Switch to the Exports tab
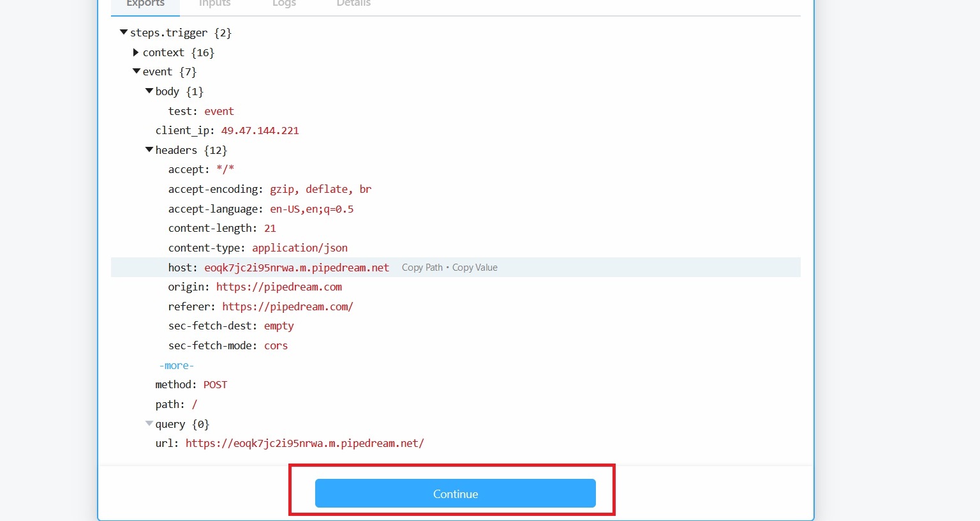The height and width of the screenshot is (521, 980). click(145, 4)
